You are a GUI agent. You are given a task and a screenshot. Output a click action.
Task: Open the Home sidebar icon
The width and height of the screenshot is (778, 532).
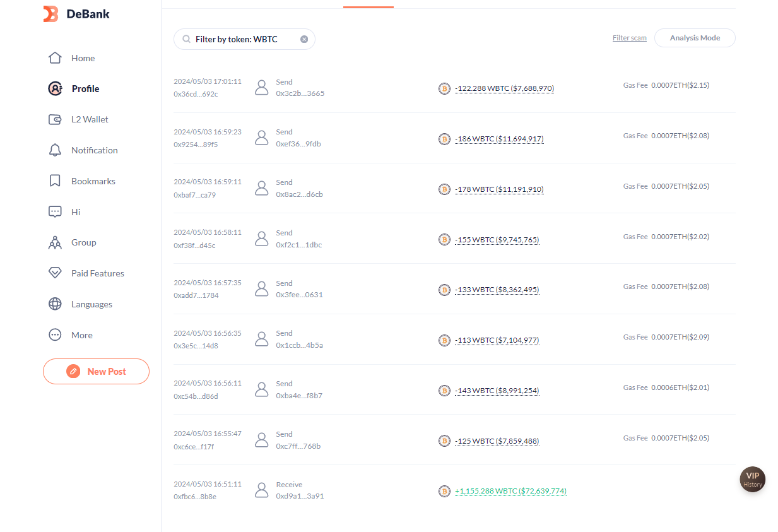[55, 58]
